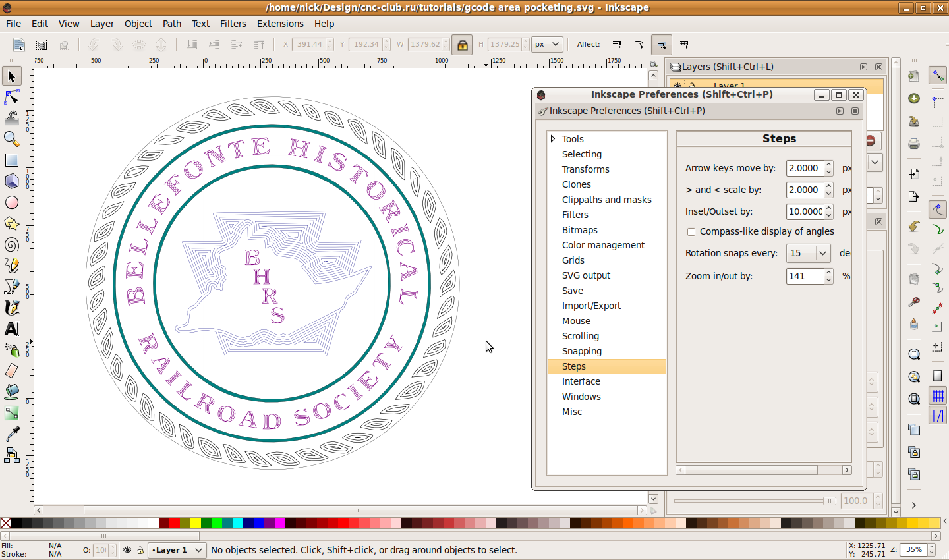The width and height of the screenshot is (949, 560).
Task: Select the Star and polygon tool
Action: 12,223
